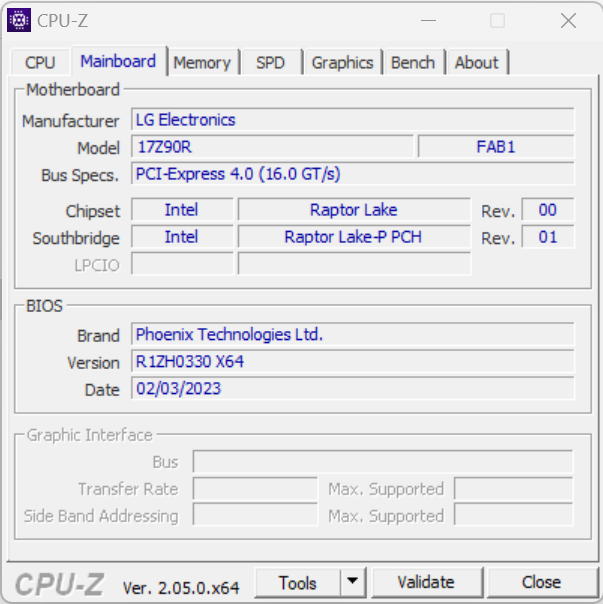Select 'PCI-Express 4.0 (16.0 GT/s)' bus specs

pyautogui.click(x=353, y=174)
